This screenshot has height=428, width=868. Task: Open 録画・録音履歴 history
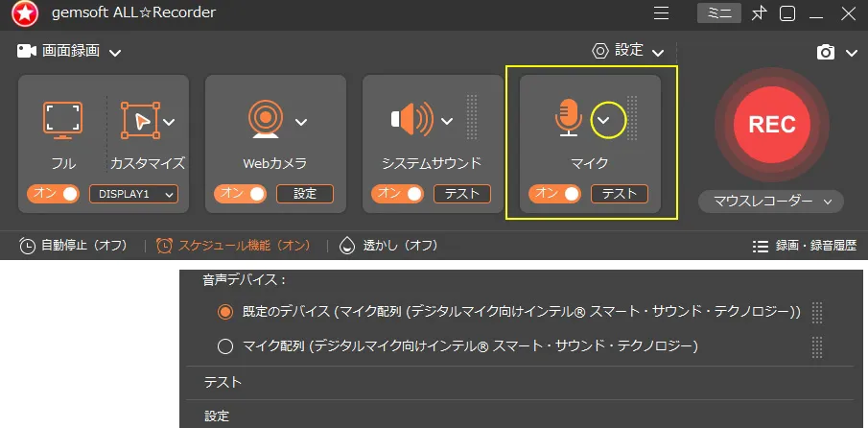pyautogui.click(x=816, y=246)
